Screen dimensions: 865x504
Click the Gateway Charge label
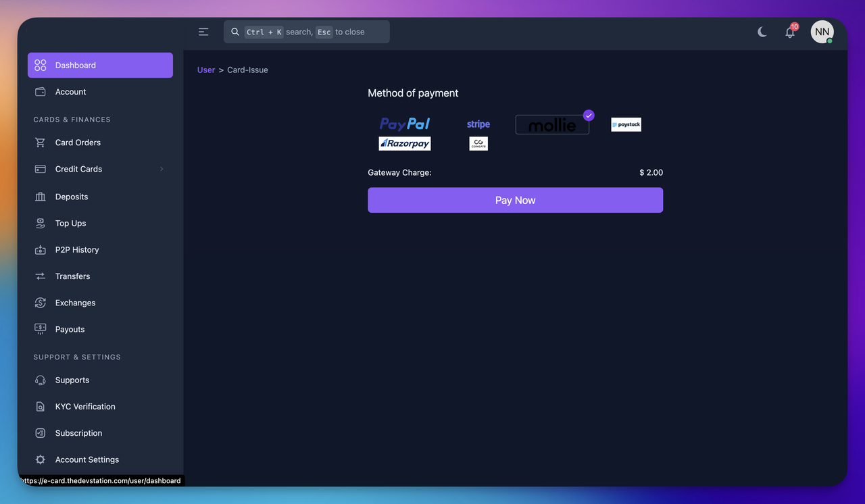tap(399, 173)
